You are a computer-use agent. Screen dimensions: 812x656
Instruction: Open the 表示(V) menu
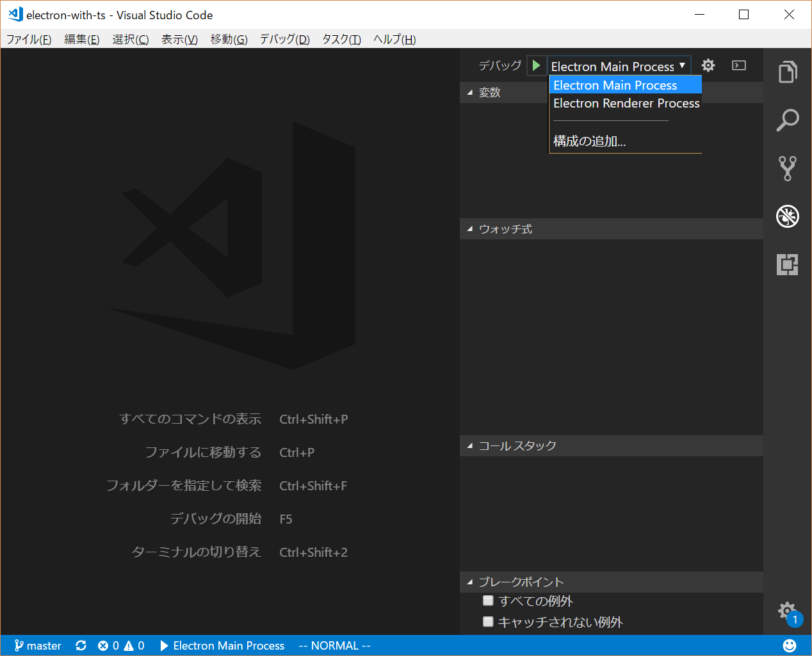tap(179, 39)
